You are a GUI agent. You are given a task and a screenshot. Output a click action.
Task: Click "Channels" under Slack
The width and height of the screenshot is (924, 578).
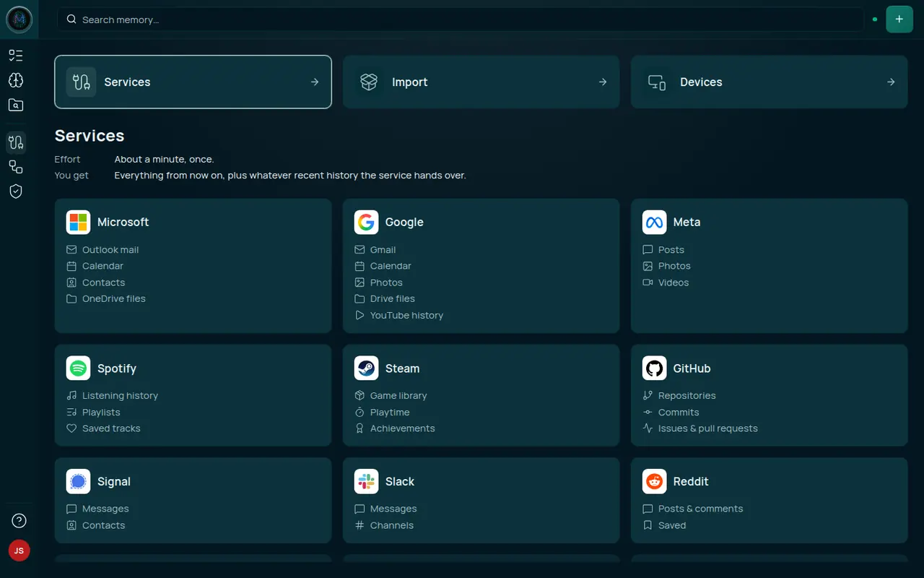[392, 525]
